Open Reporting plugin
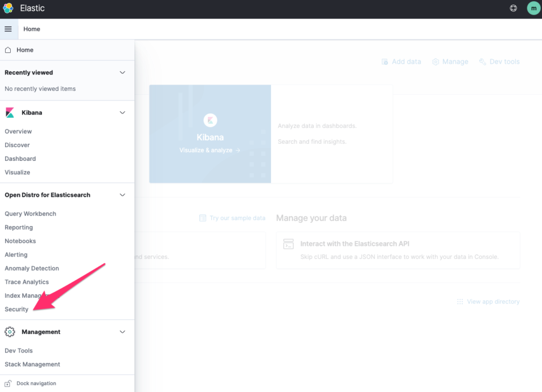 coord(19,227)
